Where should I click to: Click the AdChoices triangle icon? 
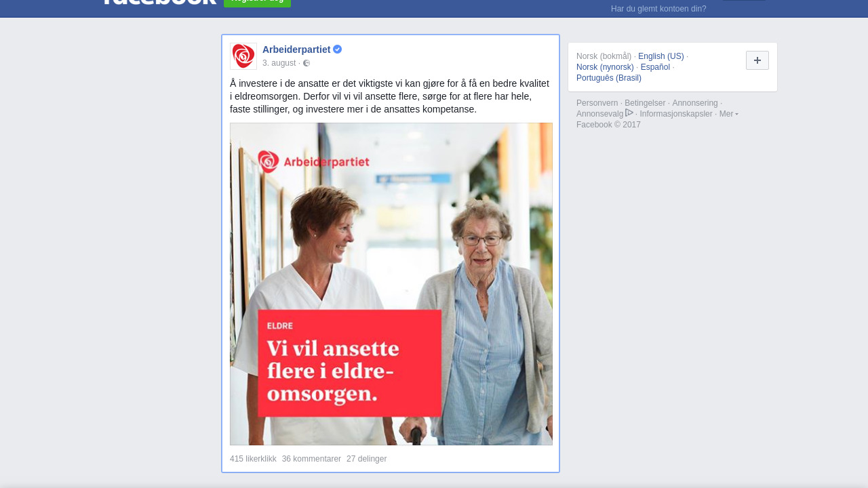[629, 113]
